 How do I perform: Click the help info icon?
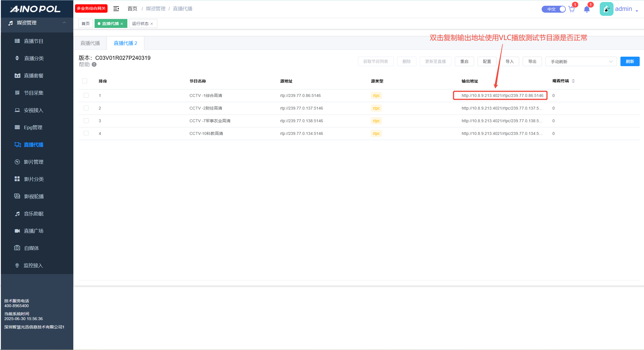tap(94, 64)
